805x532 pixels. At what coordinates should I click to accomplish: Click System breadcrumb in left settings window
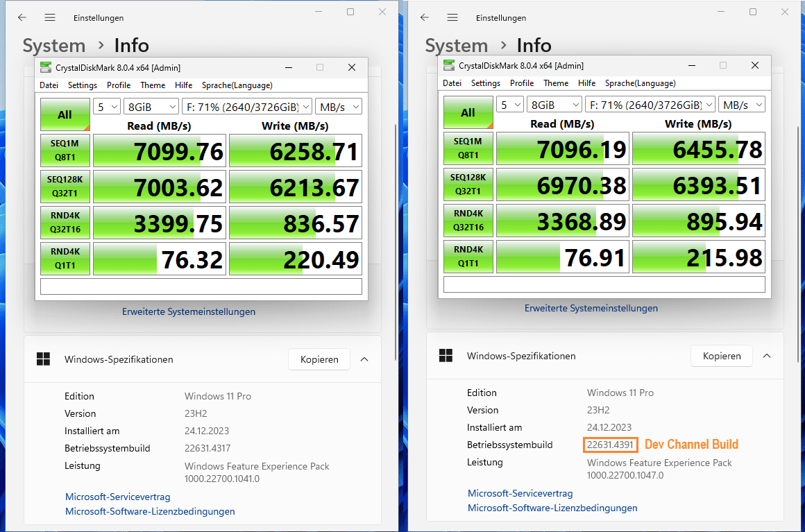(x=54, y=46)
